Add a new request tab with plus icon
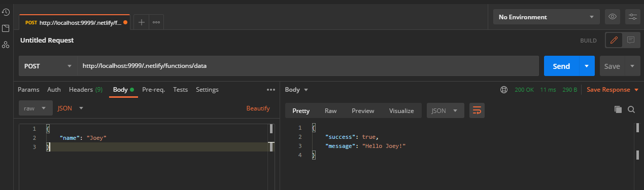This screenshot has height=190, width=644. click(141, 22)
